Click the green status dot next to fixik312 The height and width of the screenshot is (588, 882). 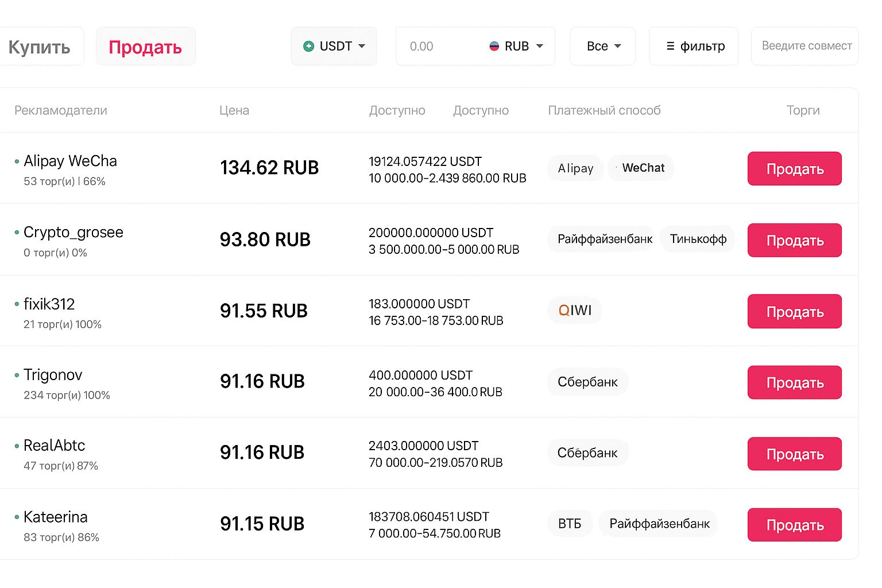pos(16,304)
